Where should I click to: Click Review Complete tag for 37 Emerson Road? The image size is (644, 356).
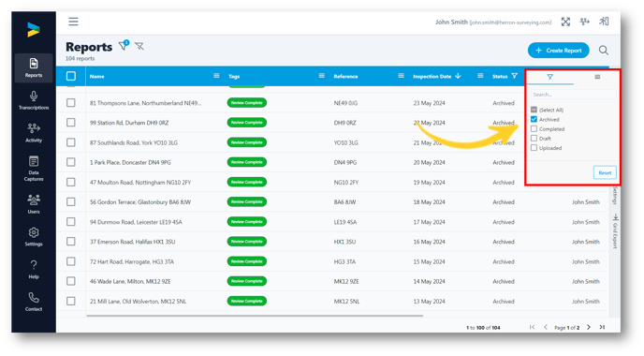click(247, 242)
